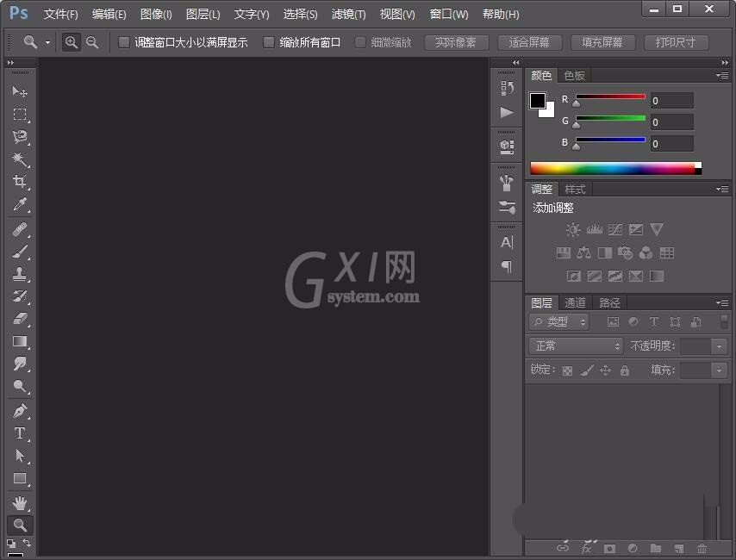Toggle lock transparent pixels

click(x=567, y=370)
